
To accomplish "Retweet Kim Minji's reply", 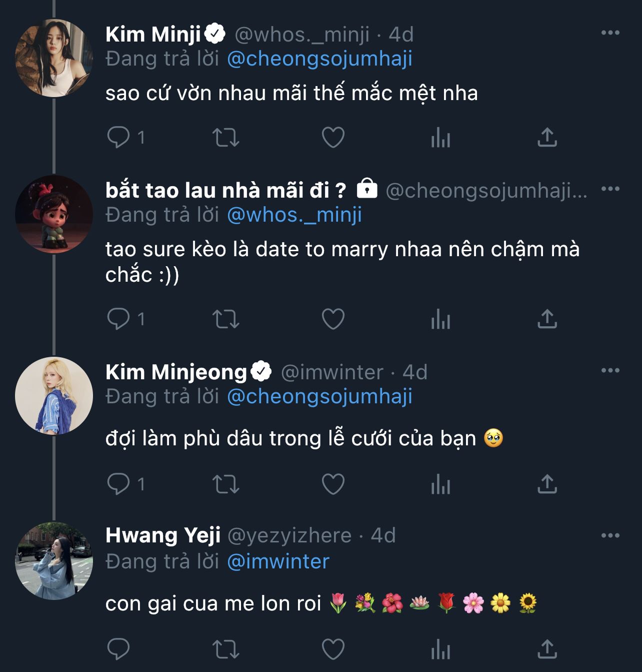I will pyautogui.click(x=225, y=137).
